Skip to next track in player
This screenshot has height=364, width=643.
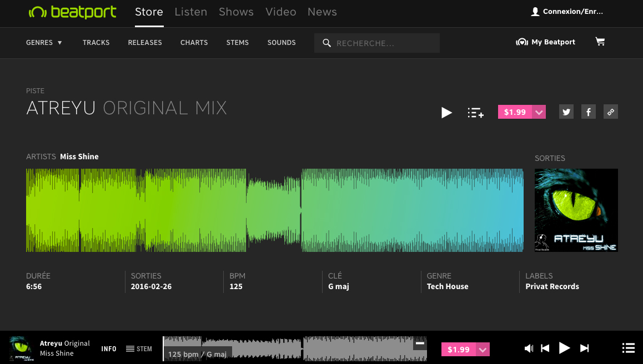(x=584, y=348)
